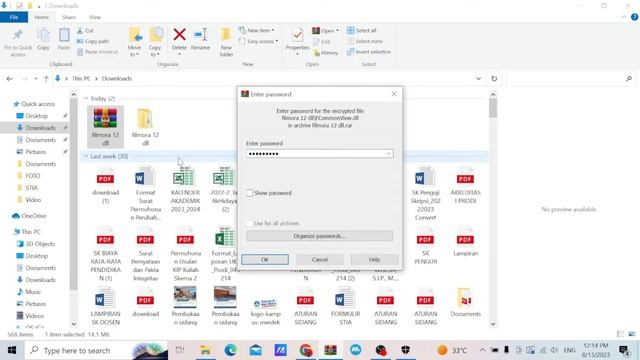Viewport: 640px width, 360px height.
Task: Click Select none in ribbon
Action: pos(365,41)
